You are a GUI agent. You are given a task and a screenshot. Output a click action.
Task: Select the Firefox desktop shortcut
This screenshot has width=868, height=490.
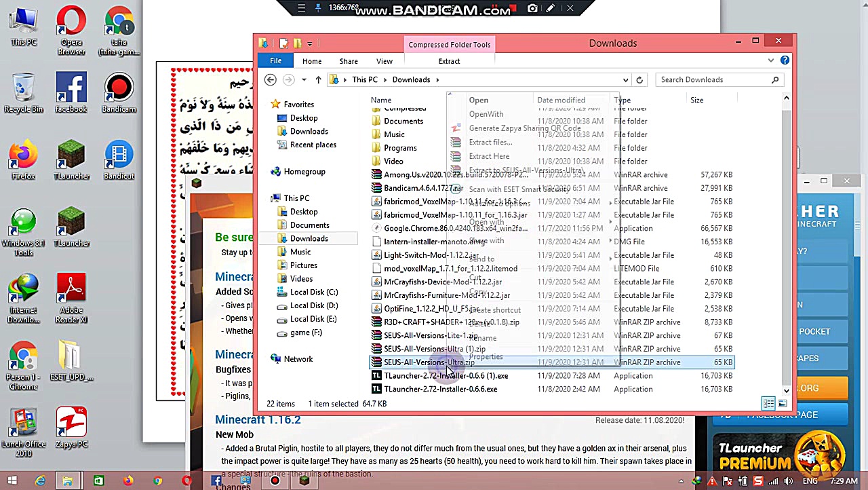tap(23, 161)
